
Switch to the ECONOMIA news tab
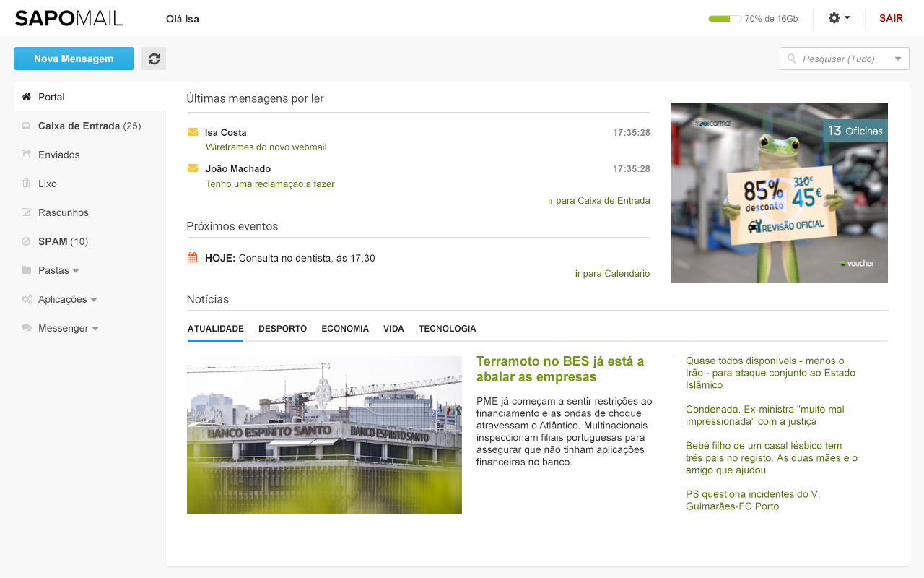pos(345,329)
